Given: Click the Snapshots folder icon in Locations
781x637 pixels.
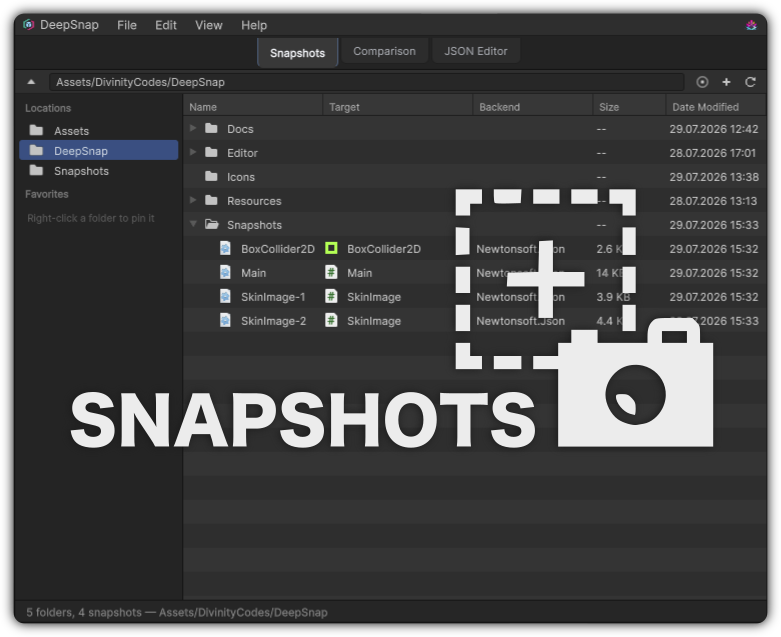Looking at the screenshot, I should pyautogui.click(x=36, y=170).
